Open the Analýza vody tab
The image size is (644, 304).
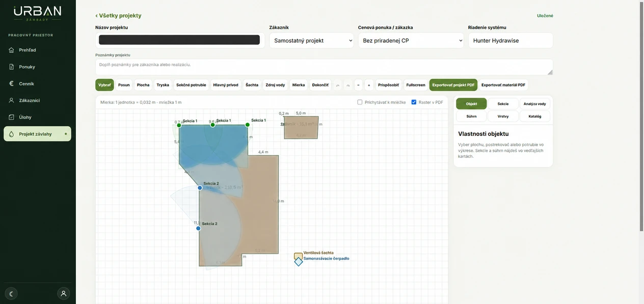(534, 104)
